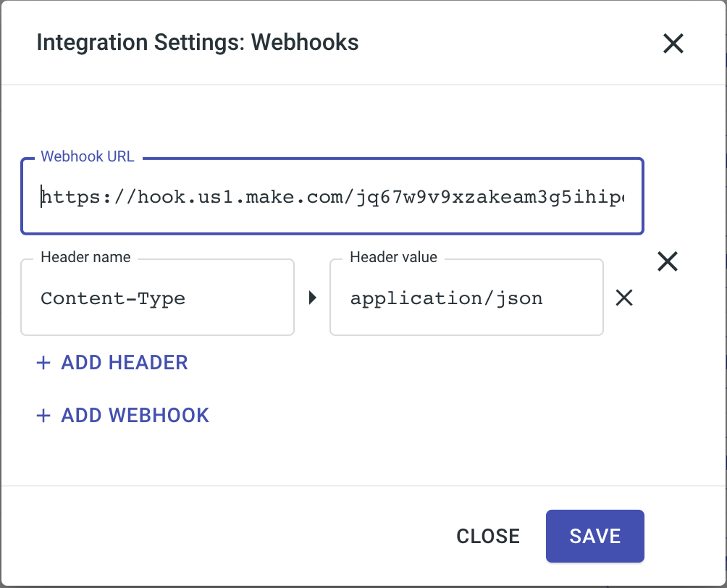Click the Webhook URL floating label
Image resolution: width=727 pixels, height=588 pixels.
coord(88,156)
